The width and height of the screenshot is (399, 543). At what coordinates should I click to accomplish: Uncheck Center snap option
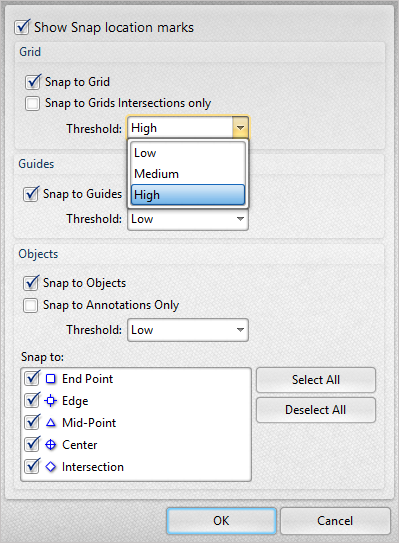click(x=32, y=444)
